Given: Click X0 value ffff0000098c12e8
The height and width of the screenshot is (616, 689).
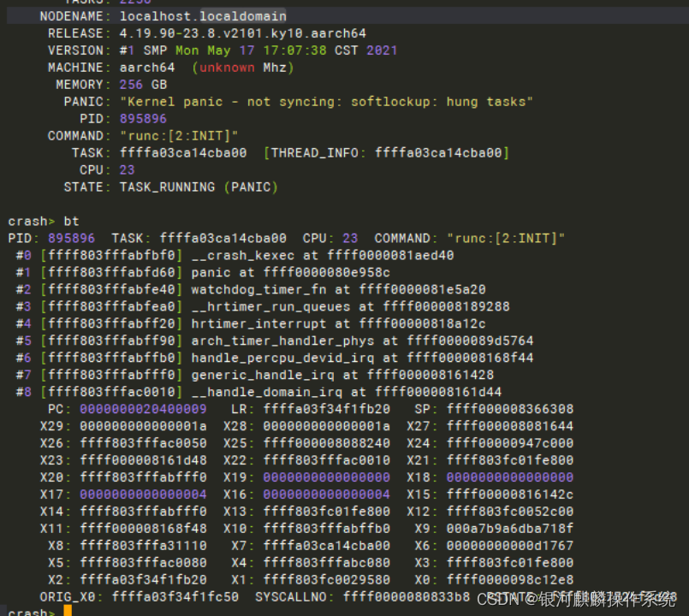Looking at the screenshot, I should pyautogui.click(x=510, y=580).
